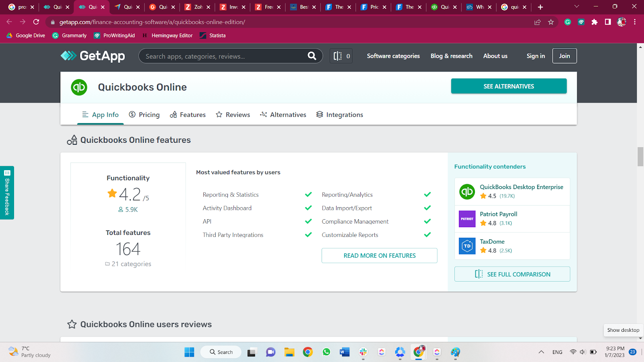
Task: Open Slack from the taskbar
Action: pyautogui.click(x=363, y=352)
